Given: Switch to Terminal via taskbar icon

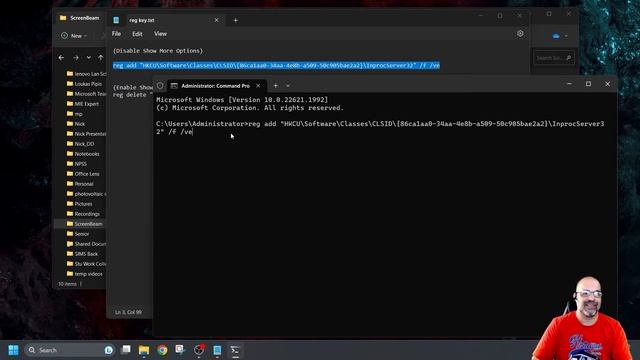Looking at the screenshot, I should 235,350.
